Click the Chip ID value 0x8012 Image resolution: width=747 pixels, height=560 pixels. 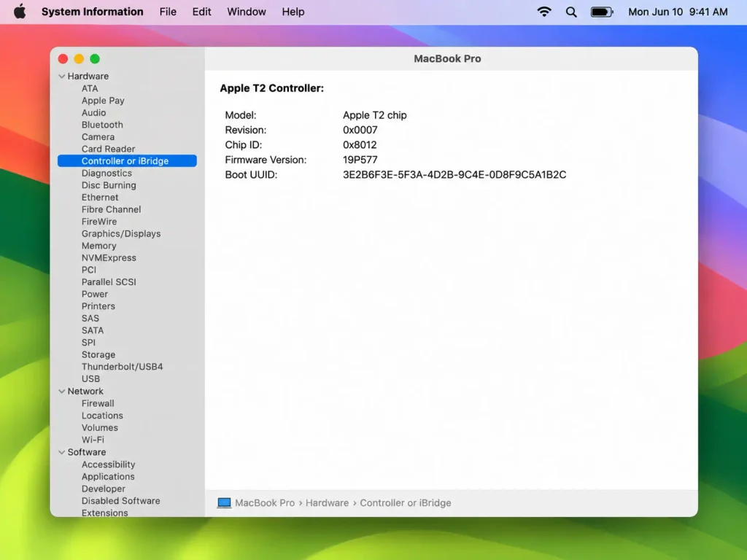[360, 145]
